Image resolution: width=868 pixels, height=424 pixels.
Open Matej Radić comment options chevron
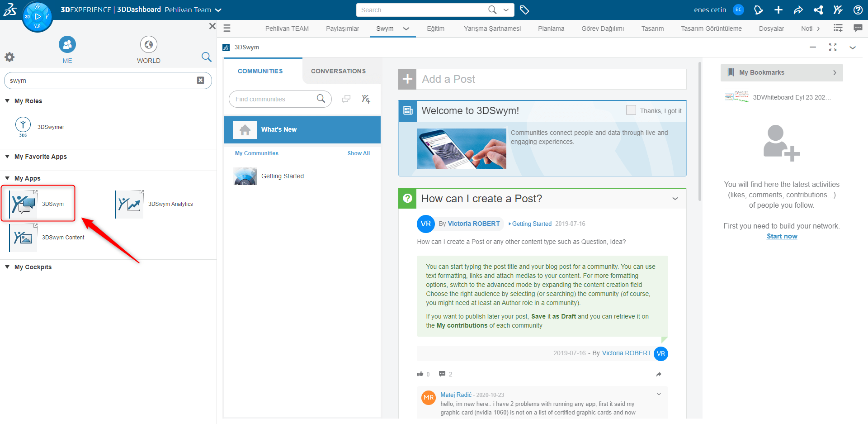coord(659,394)
